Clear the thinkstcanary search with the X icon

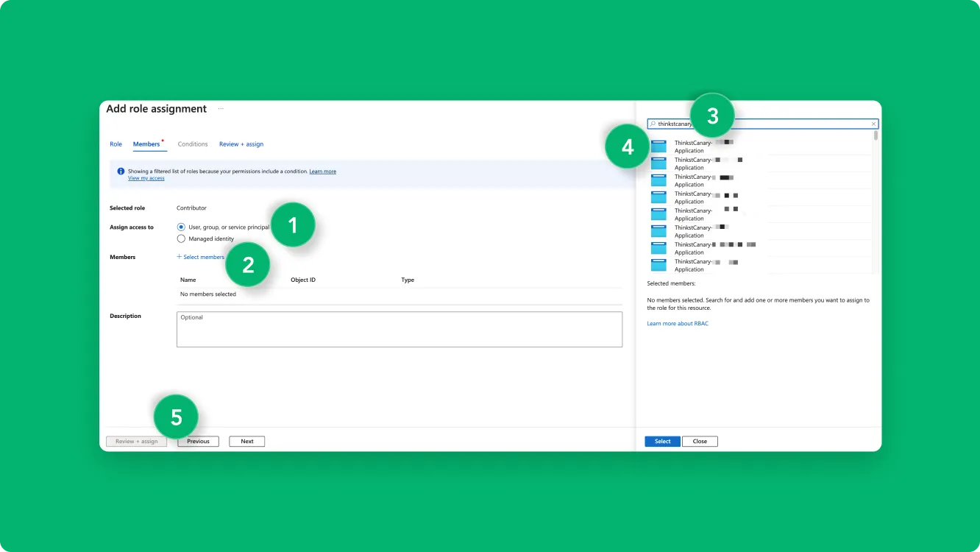pyautogui.click(x=873, y=124)
